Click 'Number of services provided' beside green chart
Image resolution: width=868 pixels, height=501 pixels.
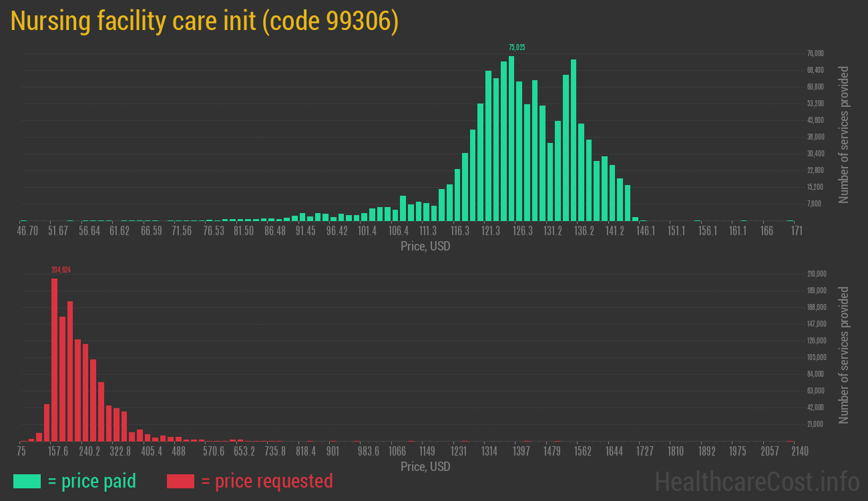pos(844,134)
